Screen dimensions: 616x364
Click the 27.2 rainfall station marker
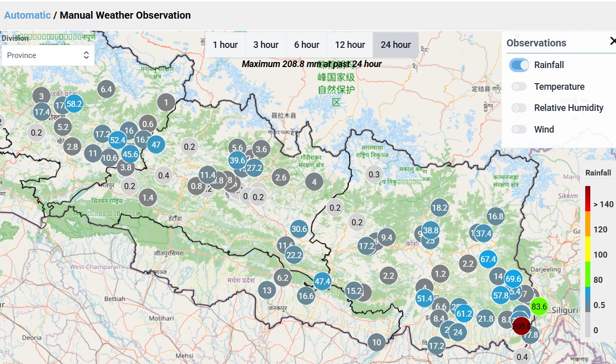pos(254,167)
